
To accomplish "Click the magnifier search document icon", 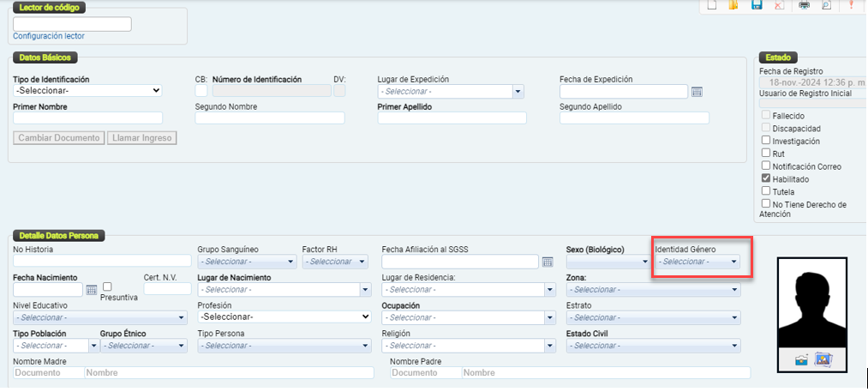I will [x=827, y=5].
